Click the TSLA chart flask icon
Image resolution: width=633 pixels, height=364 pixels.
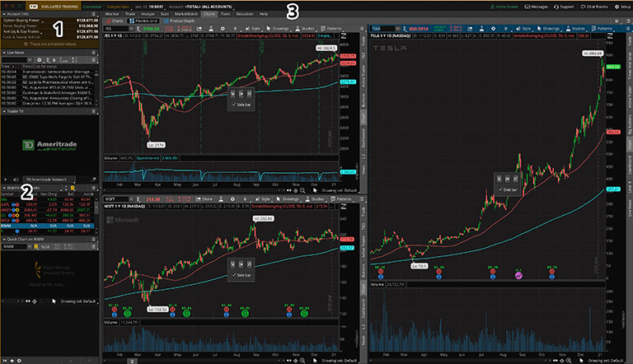click(481, 29)
